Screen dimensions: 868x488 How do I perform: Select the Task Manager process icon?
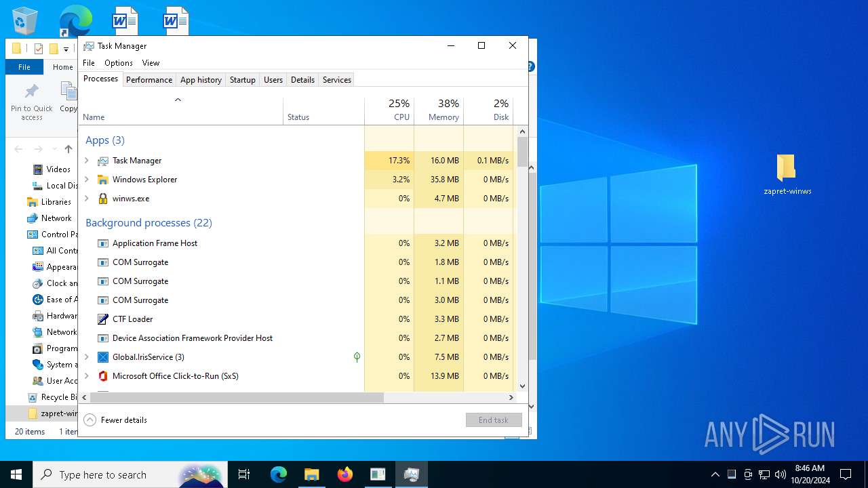point(103,161)
